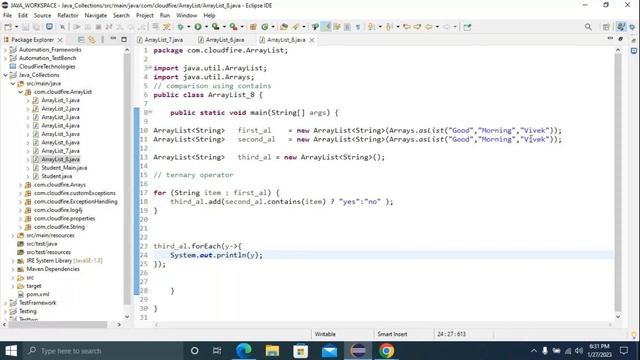
Task: Open the Debug button dropdown arrow
Action: pos(188,27)
